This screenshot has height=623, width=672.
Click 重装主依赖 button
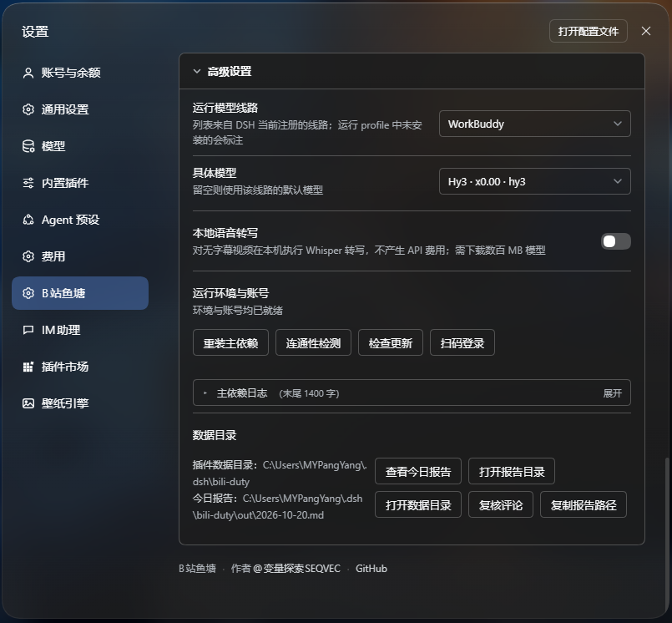point(230,342)
